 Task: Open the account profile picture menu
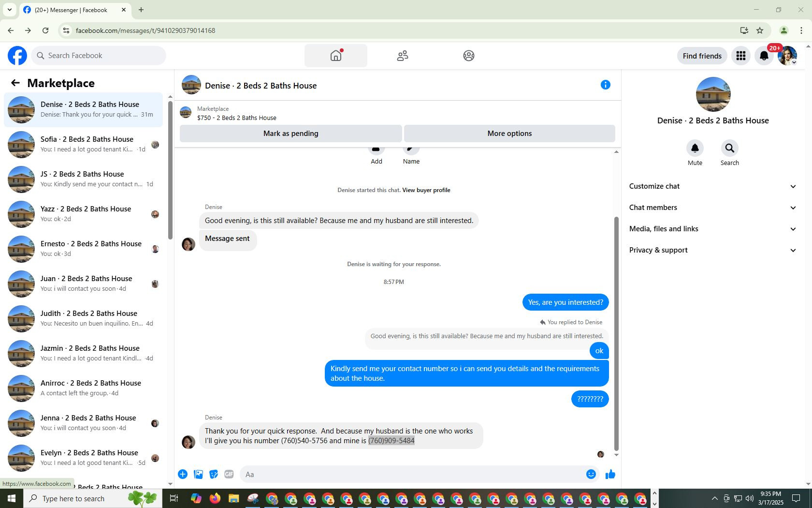(x=787, y=56)
